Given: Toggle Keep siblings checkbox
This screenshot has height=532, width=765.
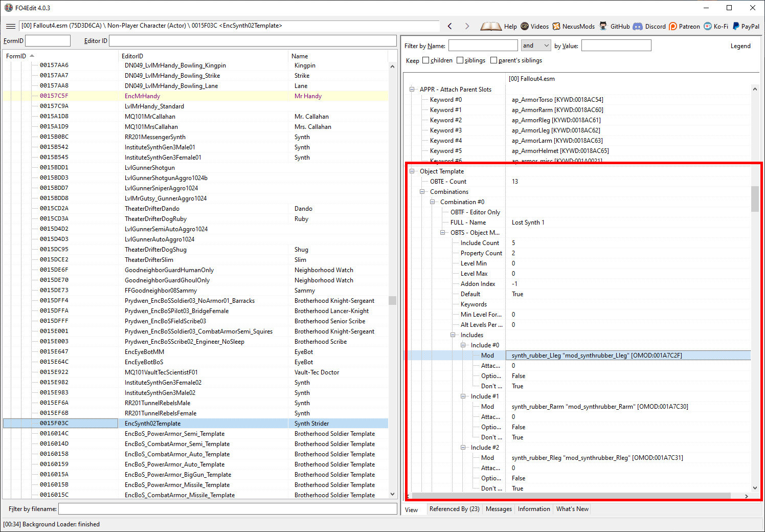Looking at the screenshot, I should pos(460,60).
